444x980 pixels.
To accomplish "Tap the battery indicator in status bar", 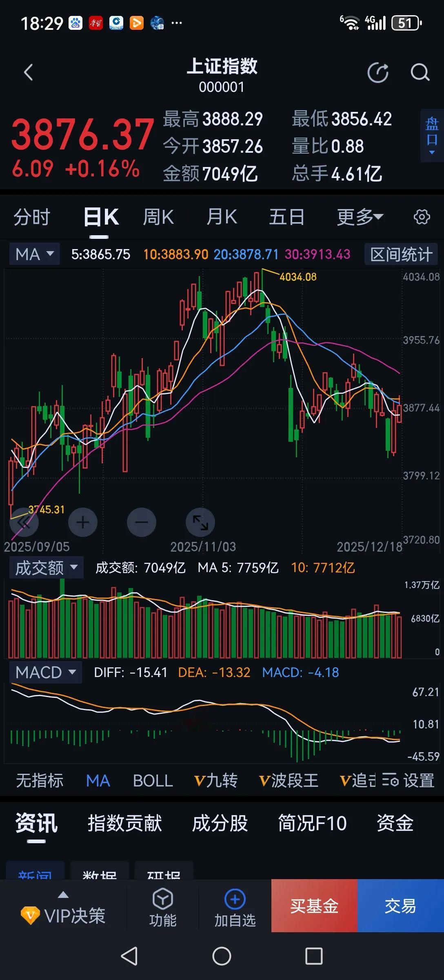I will coord(406,23).
